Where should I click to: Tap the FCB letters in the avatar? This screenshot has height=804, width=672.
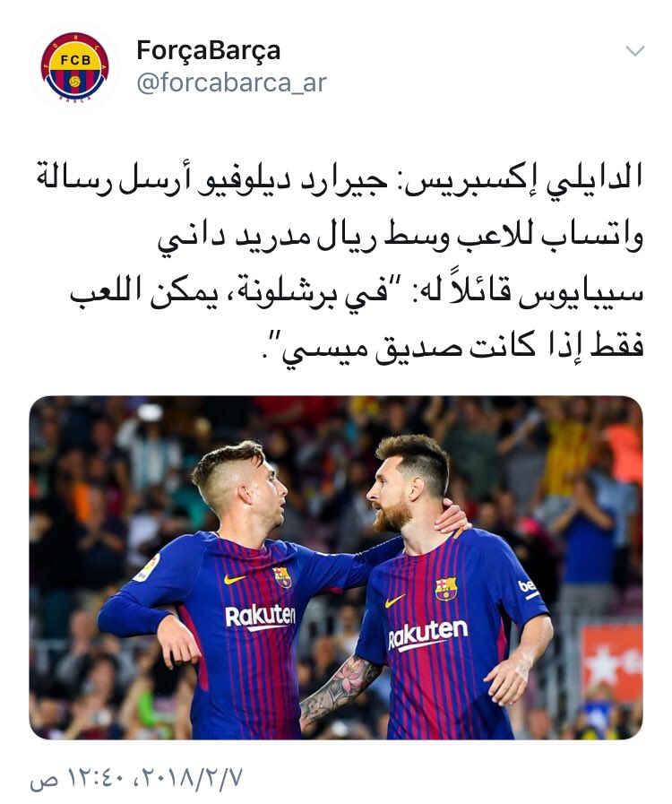(x=75, y=59)
